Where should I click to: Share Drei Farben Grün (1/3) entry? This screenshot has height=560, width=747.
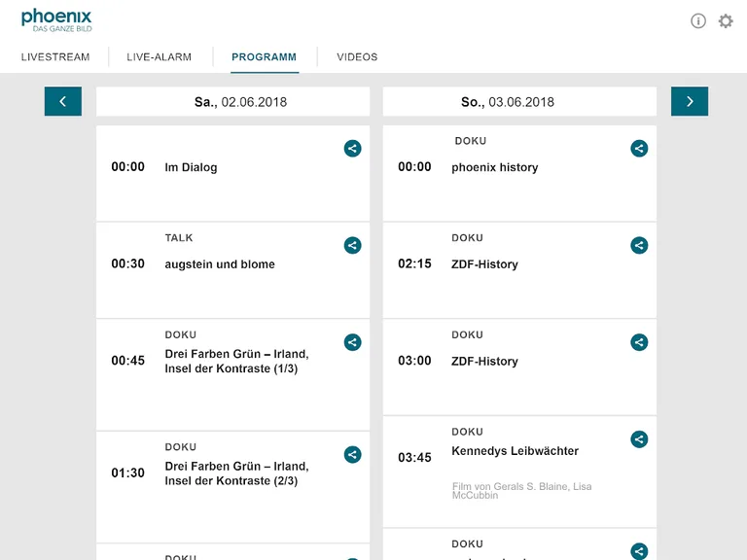click(352, 342)
